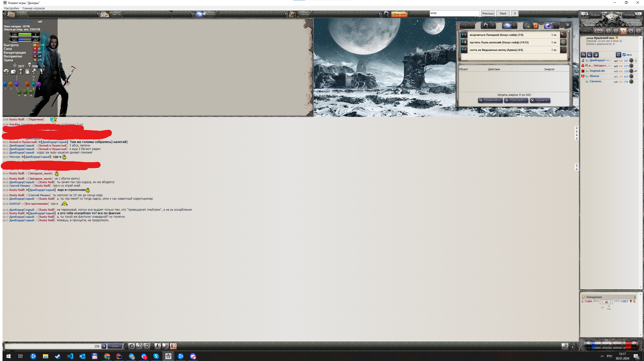Open the Сканер игроков menu
644x361 pixels.
(34, 8)
